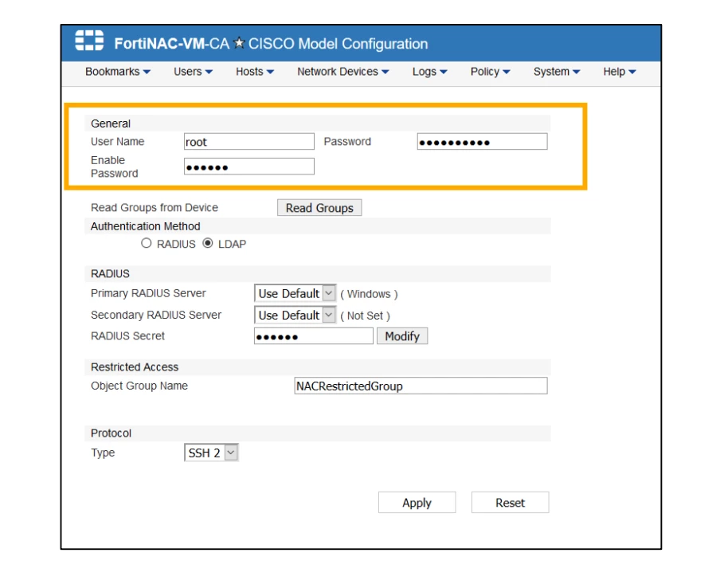
Task: Open the Hosts menu
Action: coord(255,72)
